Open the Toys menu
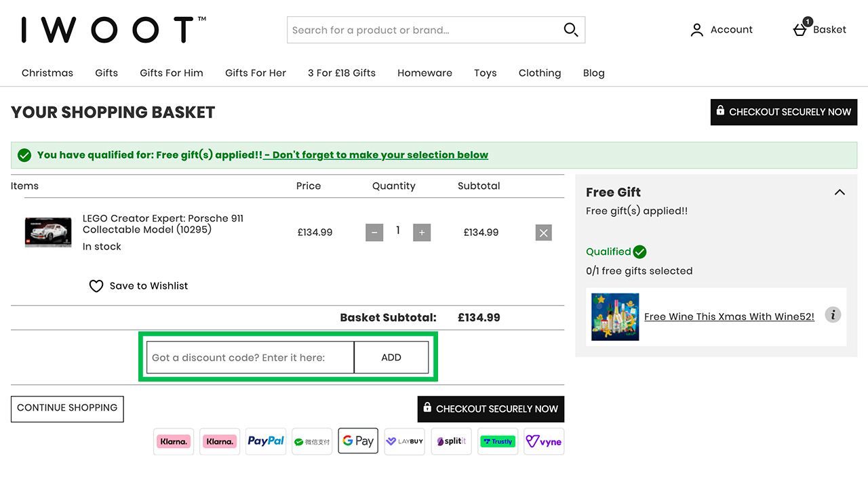The image size is (868, 488). click(x=486, y=73)
